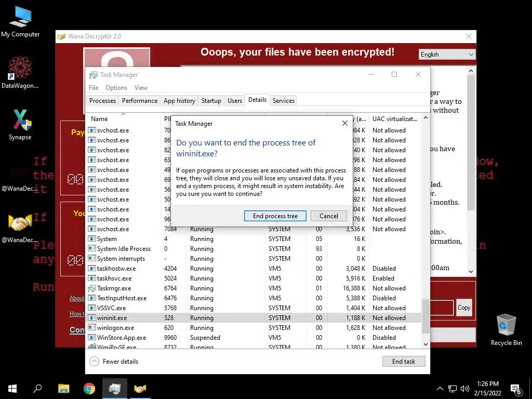Close the Task Manager confirmation dialog

pos(345,123)
